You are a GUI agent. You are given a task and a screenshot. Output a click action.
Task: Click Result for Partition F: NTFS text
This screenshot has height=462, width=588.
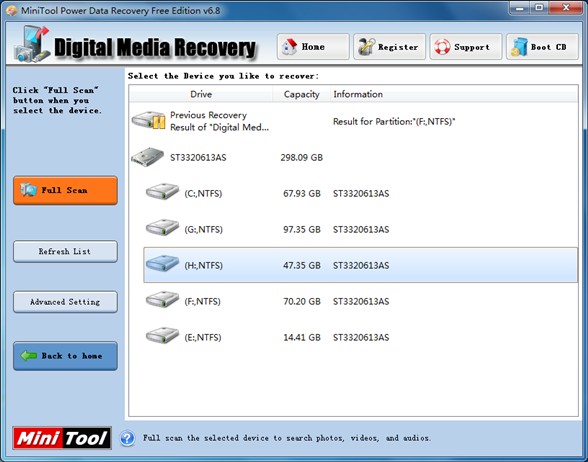394,122
